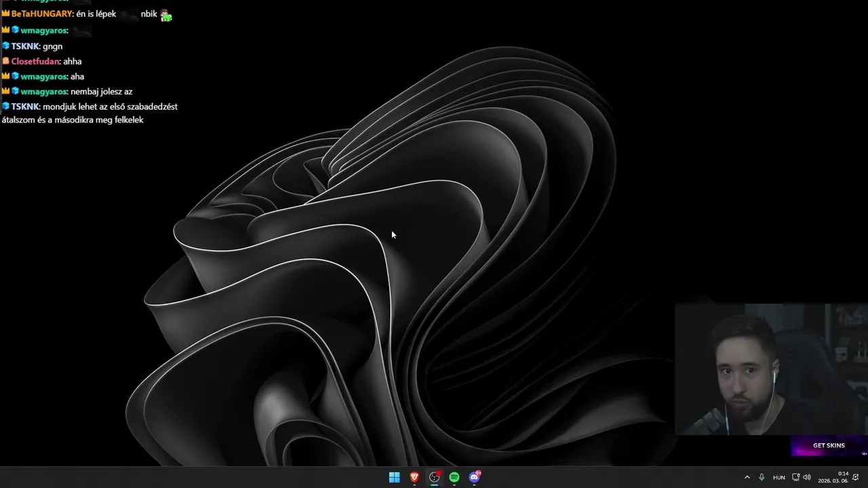The image size is (868, 488).
Task: Open Spotify from the taskbar
Action: tap(454, 477)
